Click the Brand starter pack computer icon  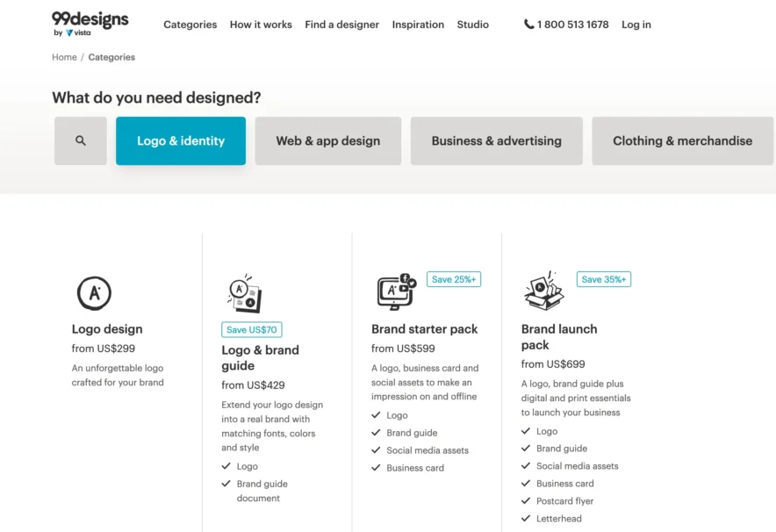pos(394,294)
